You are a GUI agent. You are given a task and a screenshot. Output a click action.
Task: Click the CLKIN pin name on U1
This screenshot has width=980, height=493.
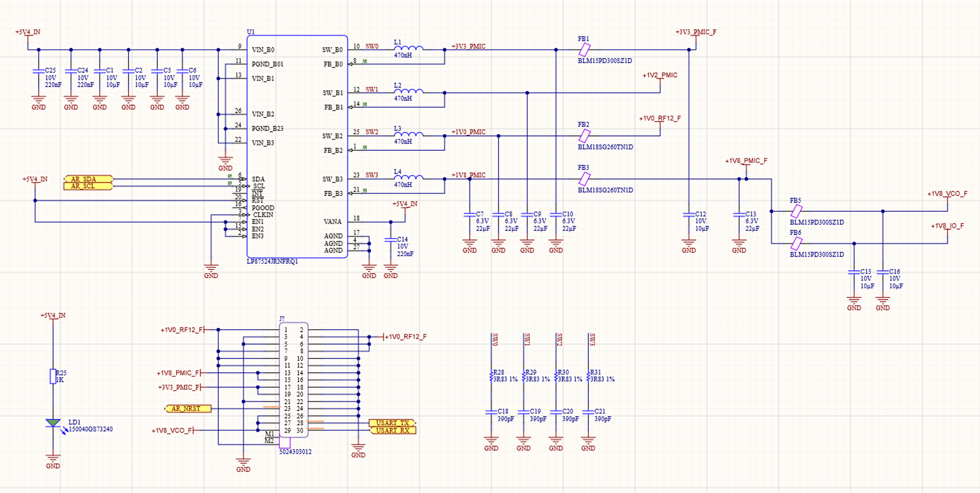pos(263,215)
